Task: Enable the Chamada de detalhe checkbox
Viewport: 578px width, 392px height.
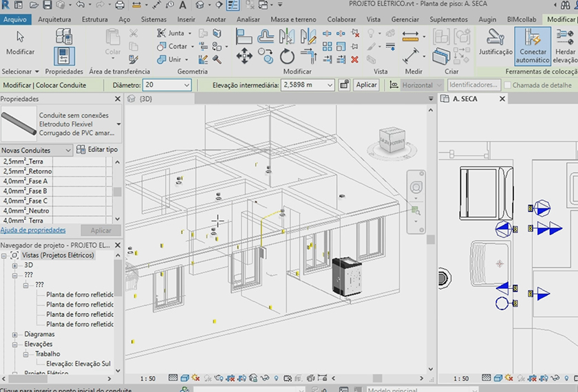Action: click(508, 85)
